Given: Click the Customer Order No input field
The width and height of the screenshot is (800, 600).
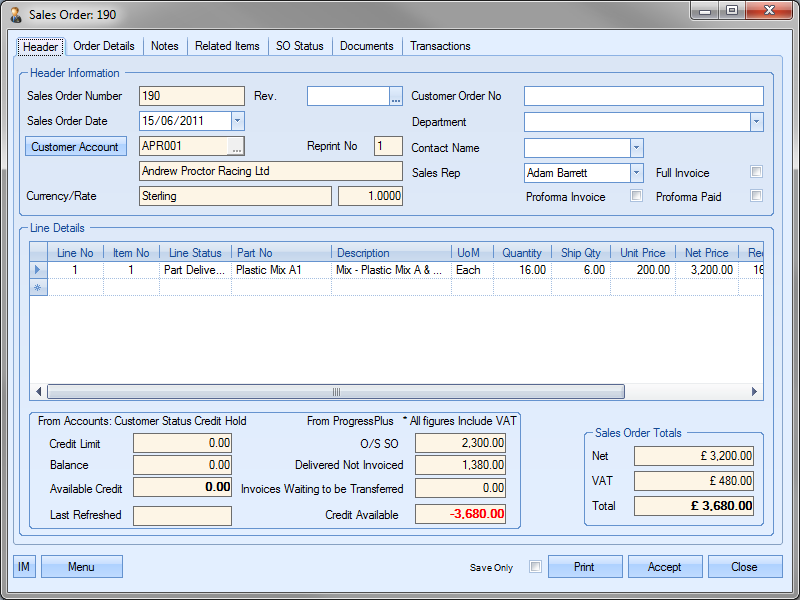Looking at the screenshot, I should pos(643,96).
